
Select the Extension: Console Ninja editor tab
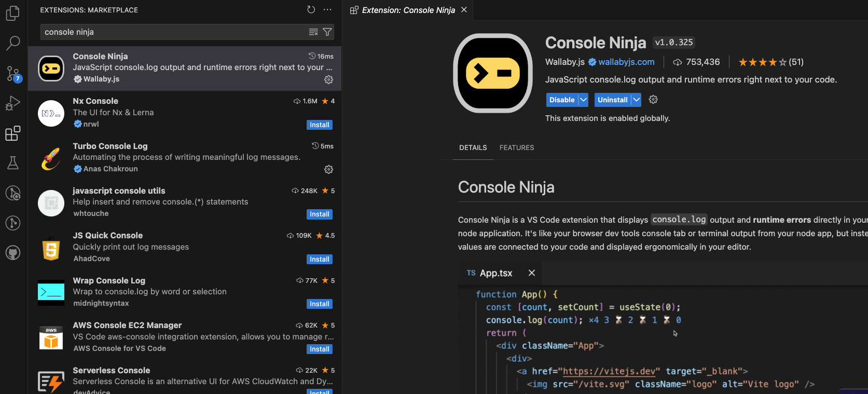[408, 10]
